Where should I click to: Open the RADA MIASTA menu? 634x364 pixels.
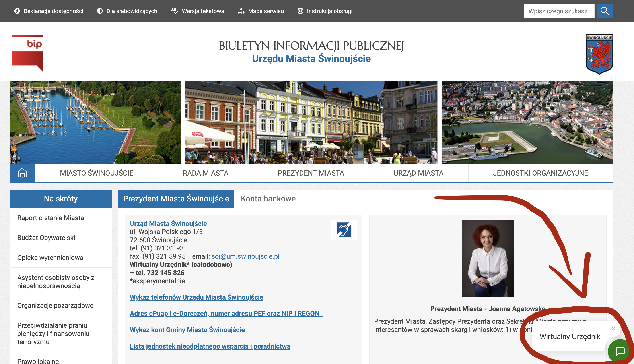[205, 173]
